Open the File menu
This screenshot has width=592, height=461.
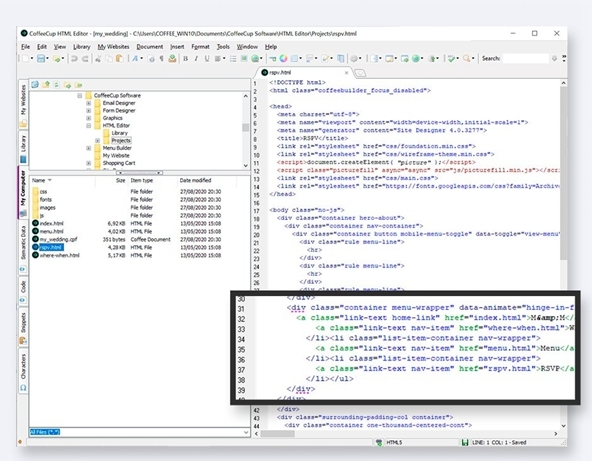click(25, 47)
